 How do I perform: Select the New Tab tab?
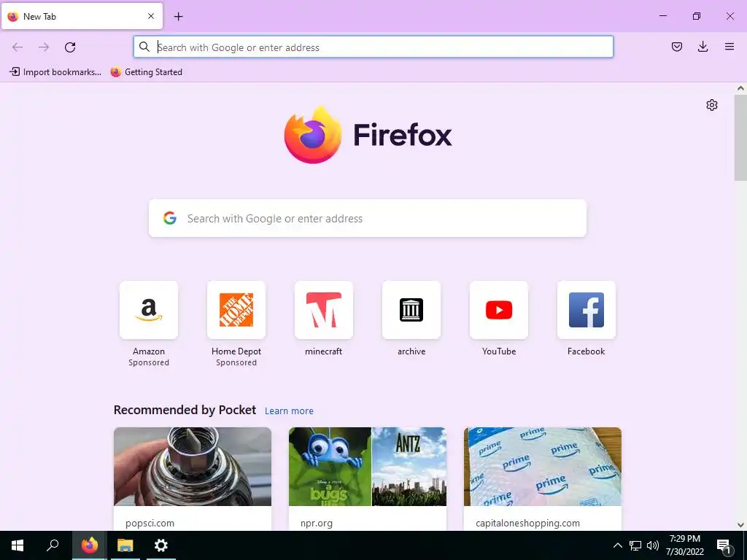click(x=82, y=16)
